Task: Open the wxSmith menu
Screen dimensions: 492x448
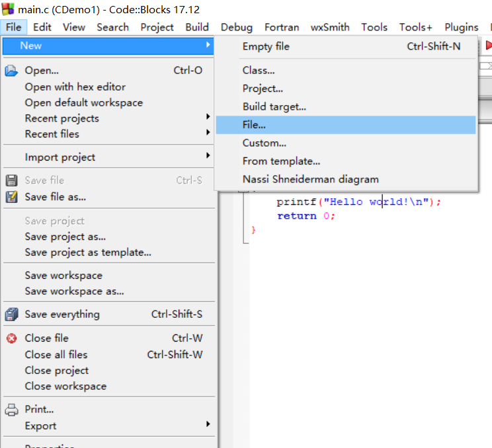Action: (330, 27)
